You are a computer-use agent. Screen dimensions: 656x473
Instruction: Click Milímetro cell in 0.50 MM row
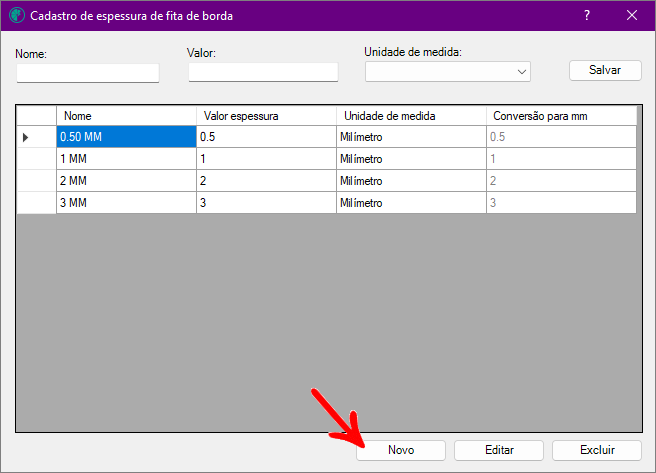pos(411,137)
